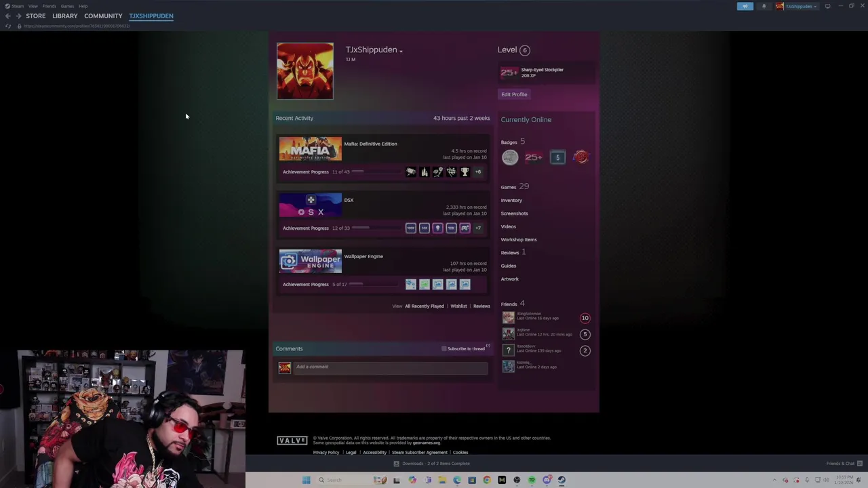
Task: Open the friend with level 10 badge
Action: (547, 317)
